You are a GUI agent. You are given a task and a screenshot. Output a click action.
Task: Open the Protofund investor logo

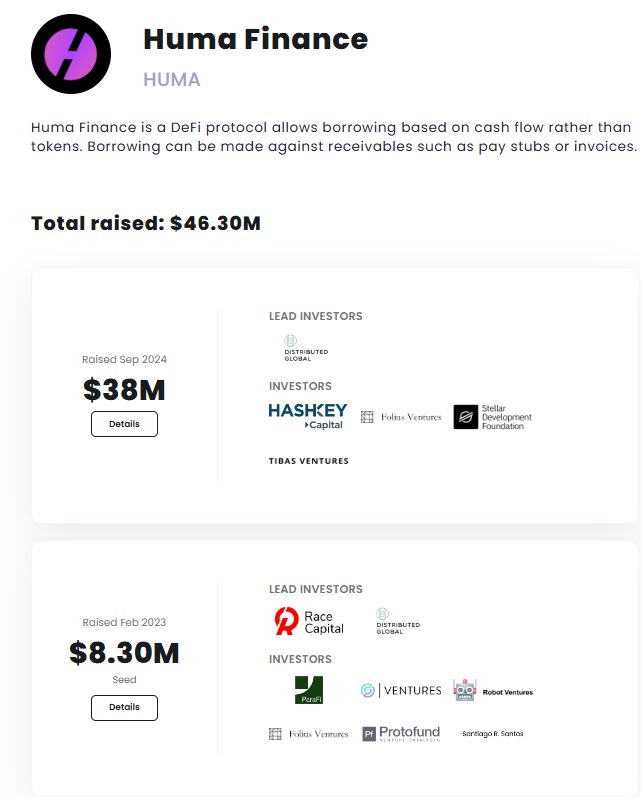[401, 734]
